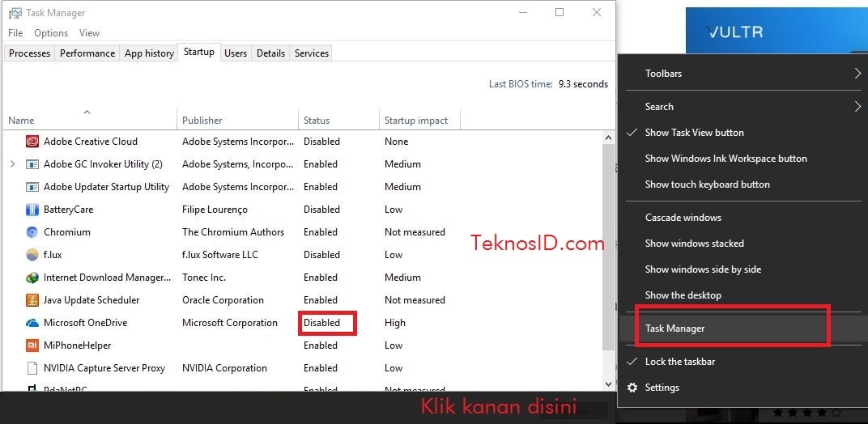The width and height of the screenshot is (868, 424).
Task: Click the Last BIOS time value
Action: click(583, 84)
